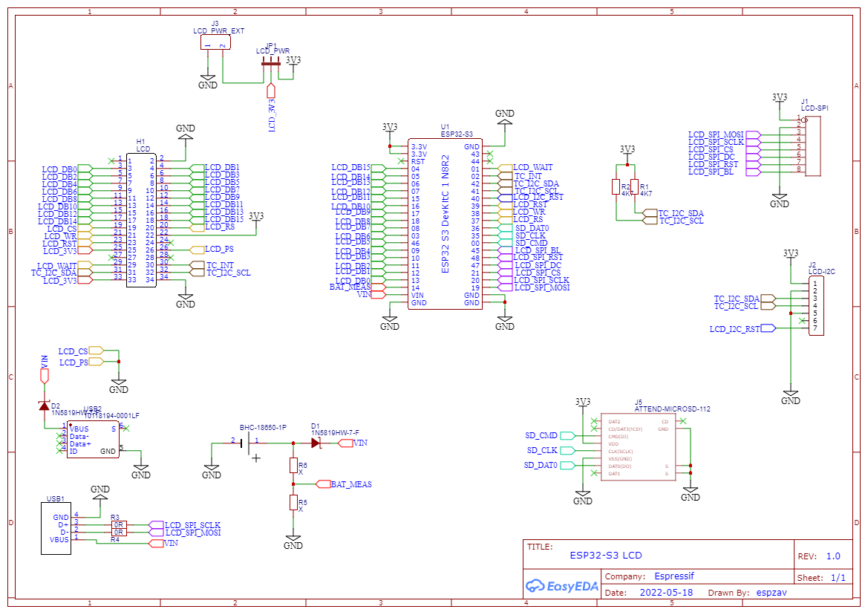Click the EasyEDA logo in the title block
The image size is (868, 615).
click(x=562, y=586)
